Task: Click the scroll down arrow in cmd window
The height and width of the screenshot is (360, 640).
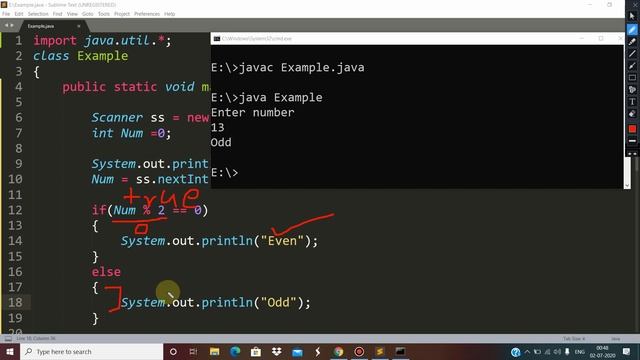Action: [627, 185]
